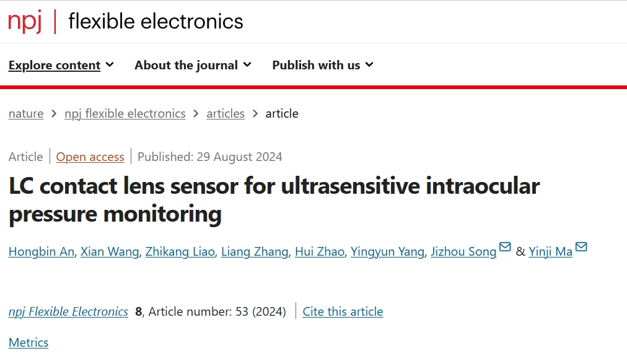Click author name Liang Zhang
Image resolution: width=627 pixels, height=364 pixels.
(x=255, y=251)
